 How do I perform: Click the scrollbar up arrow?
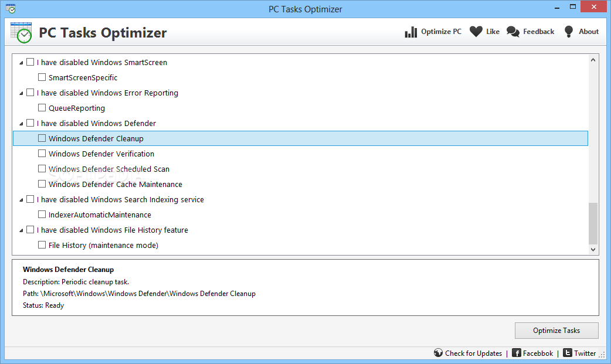[593, 60]
